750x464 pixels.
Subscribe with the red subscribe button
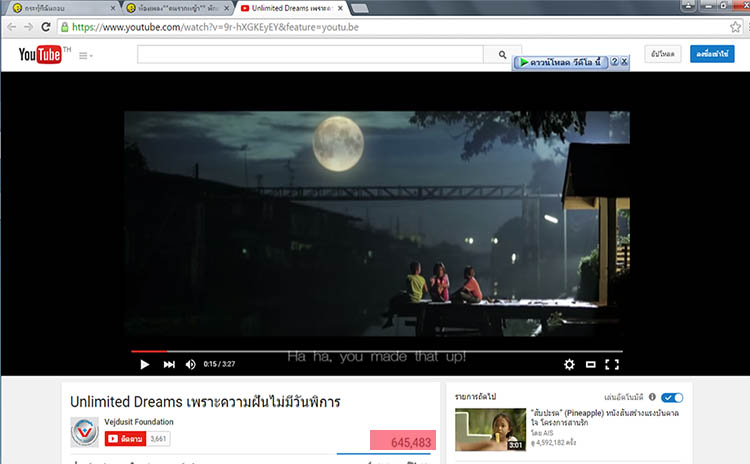click(x=125, y=439)
